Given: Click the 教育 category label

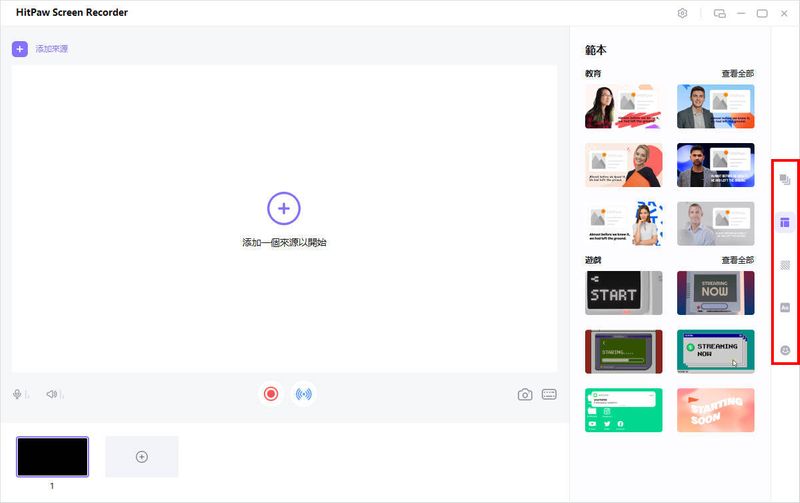Looking at the screenshot, I should click(x=593, y=73).
